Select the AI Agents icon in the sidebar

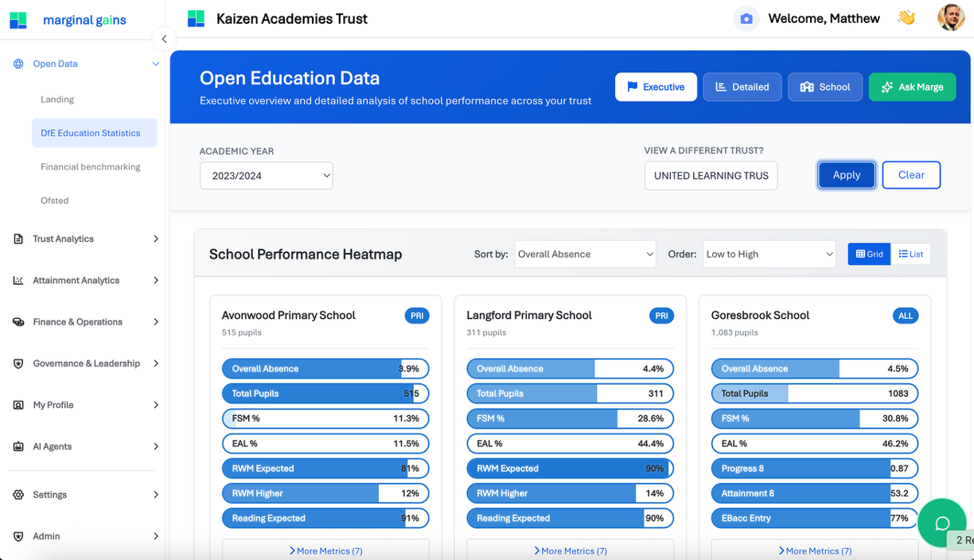[18, 446]
